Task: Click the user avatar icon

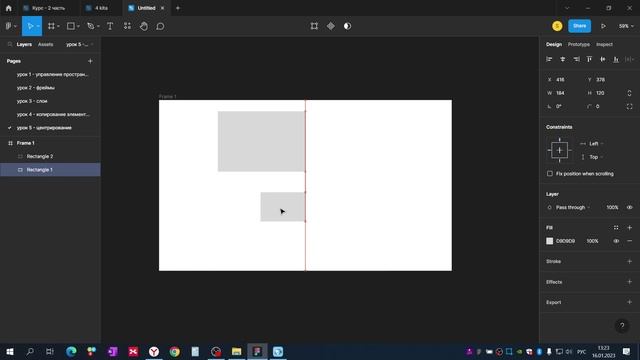Action: (557, 26)
